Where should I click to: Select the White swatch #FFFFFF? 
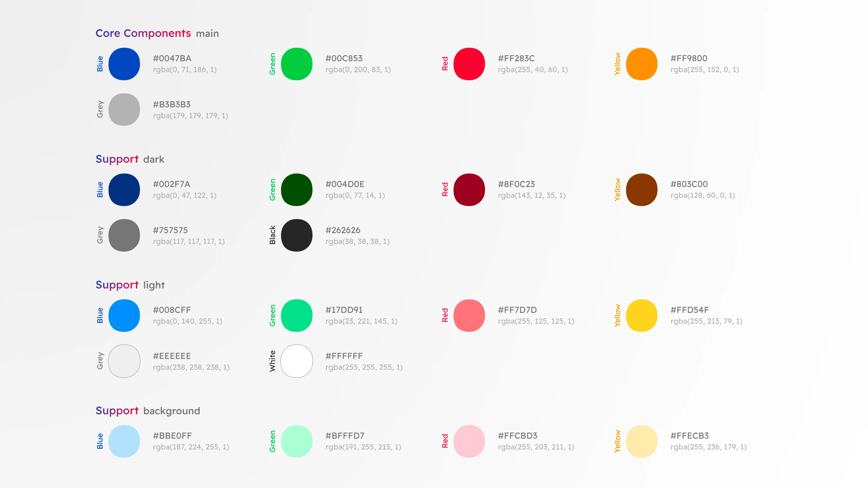pos(296,361)
